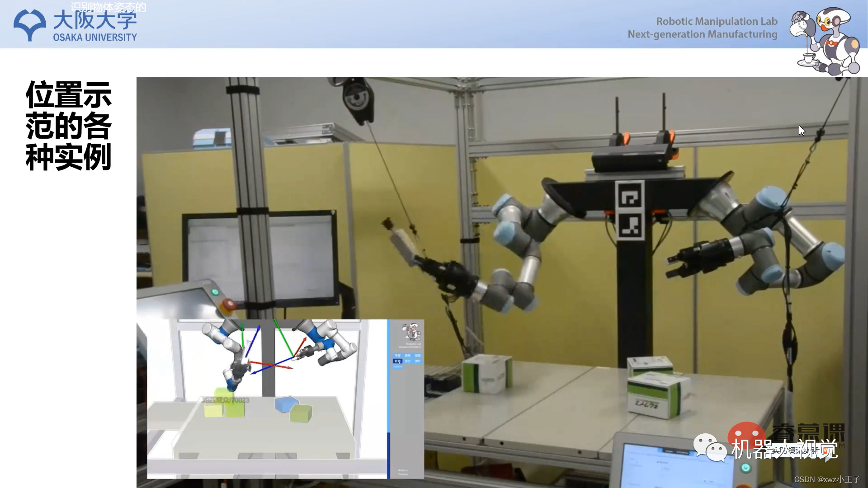Click the upper ArUco marker on stand

[630, 195]
